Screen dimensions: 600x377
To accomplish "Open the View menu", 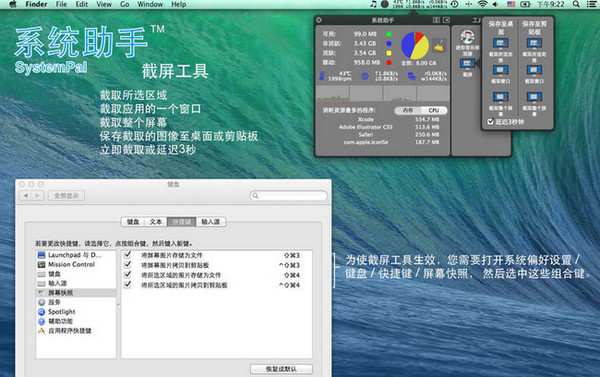I will pos(104,4).
